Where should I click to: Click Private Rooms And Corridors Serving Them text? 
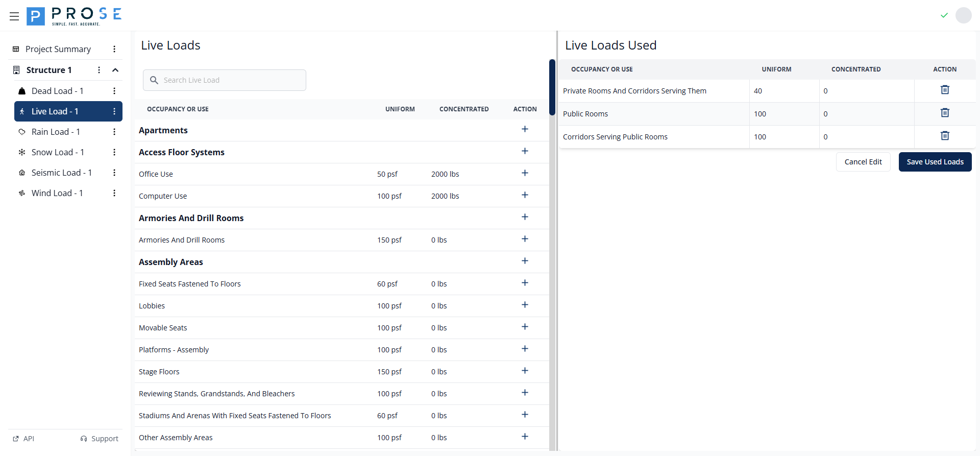[x=634, y=91]
